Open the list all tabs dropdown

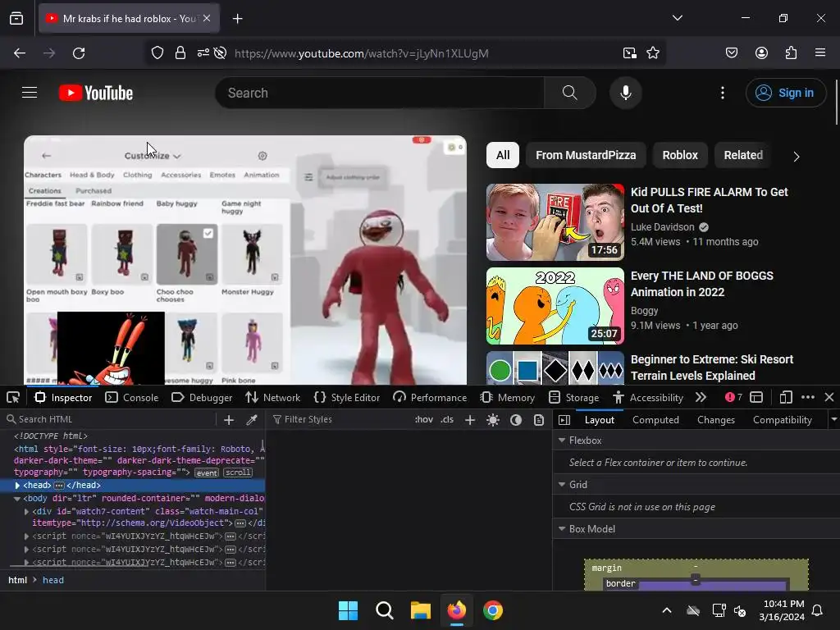coord(678,18)
